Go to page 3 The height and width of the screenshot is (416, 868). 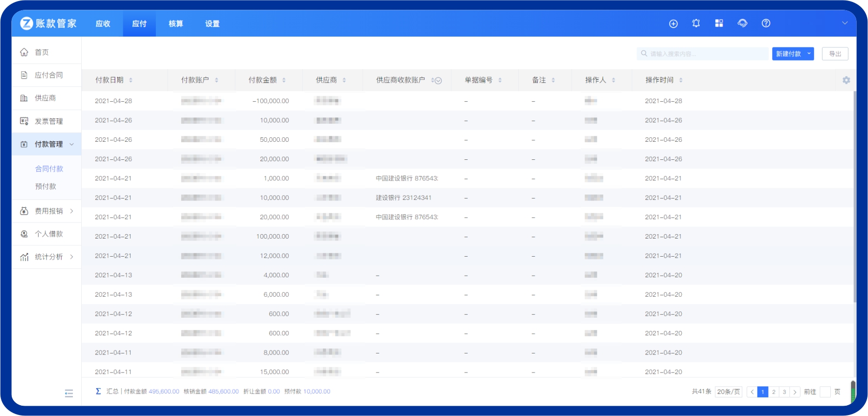click(x=784, y=392)
